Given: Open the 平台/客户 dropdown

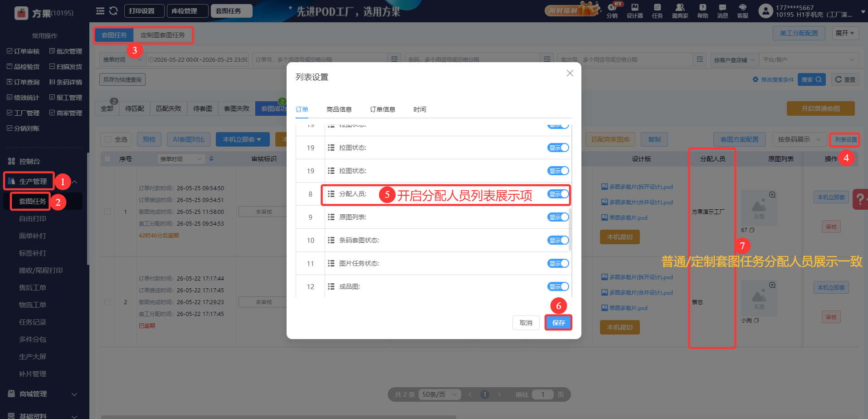Looking at the screenshot, I should (809, 59).
